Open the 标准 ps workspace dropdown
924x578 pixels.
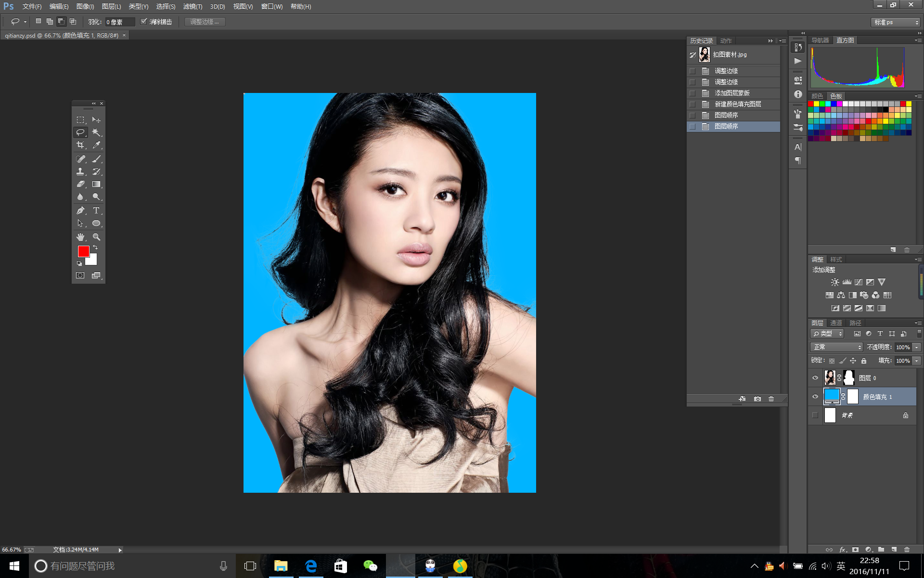(x=896, y=22)
